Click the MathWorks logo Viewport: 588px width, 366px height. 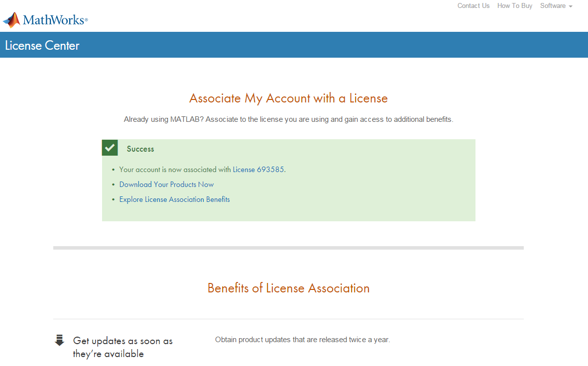45,20
